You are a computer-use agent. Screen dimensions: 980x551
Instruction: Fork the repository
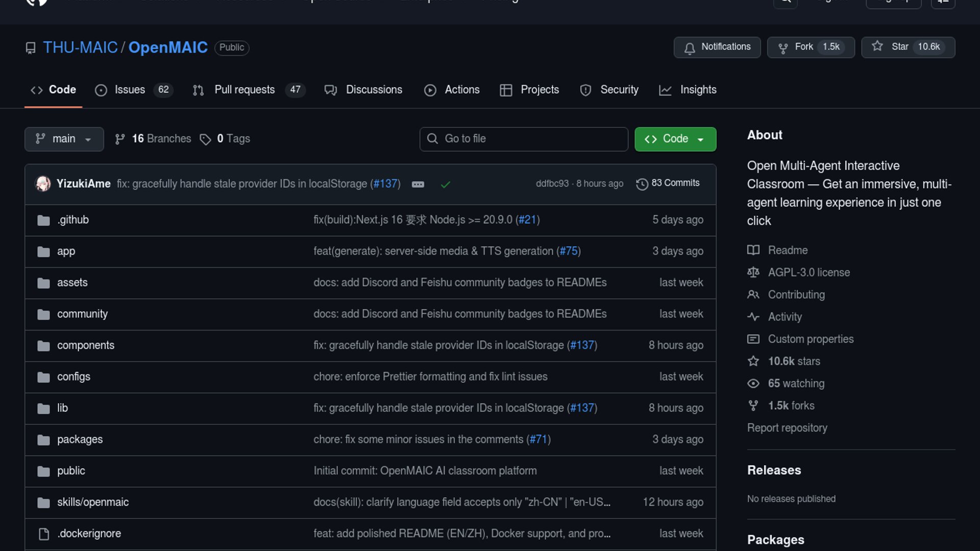tap(811, 47)
